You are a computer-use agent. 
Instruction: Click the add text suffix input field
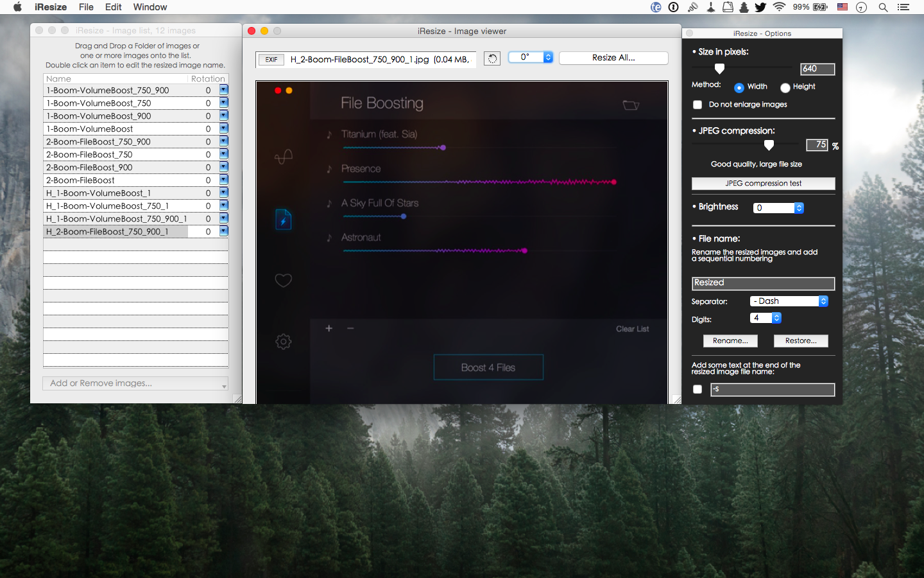(773, 389)
